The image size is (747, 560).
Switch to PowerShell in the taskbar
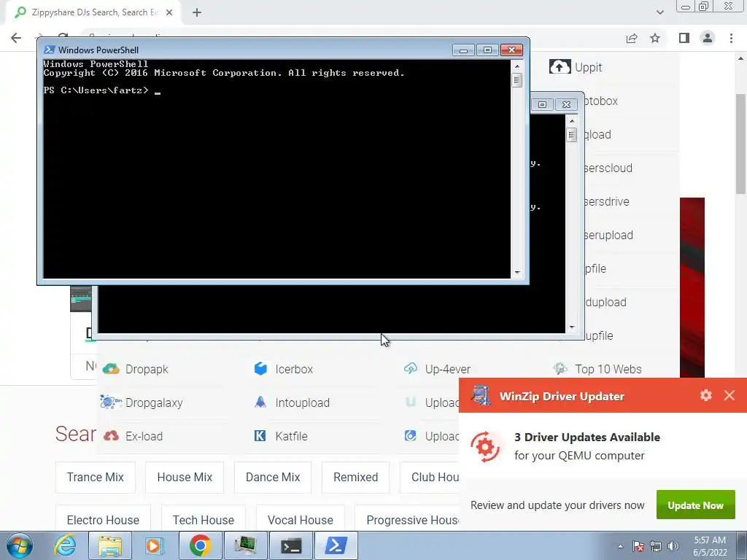pyautogui.click(x=336, y=545)
